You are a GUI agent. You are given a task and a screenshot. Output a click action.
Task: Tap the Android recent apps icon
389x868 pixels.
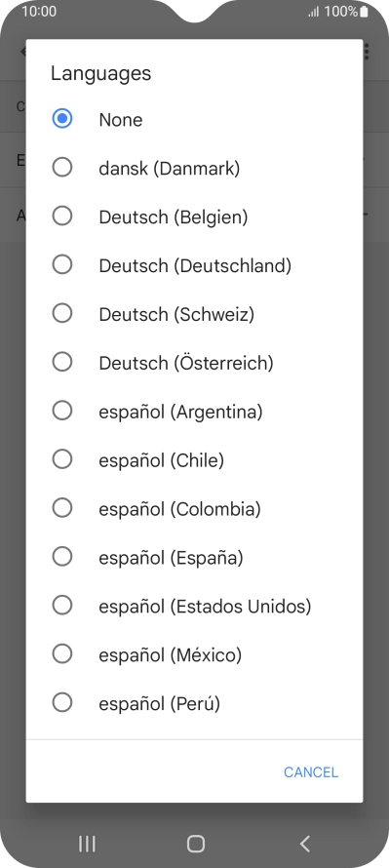87,844
